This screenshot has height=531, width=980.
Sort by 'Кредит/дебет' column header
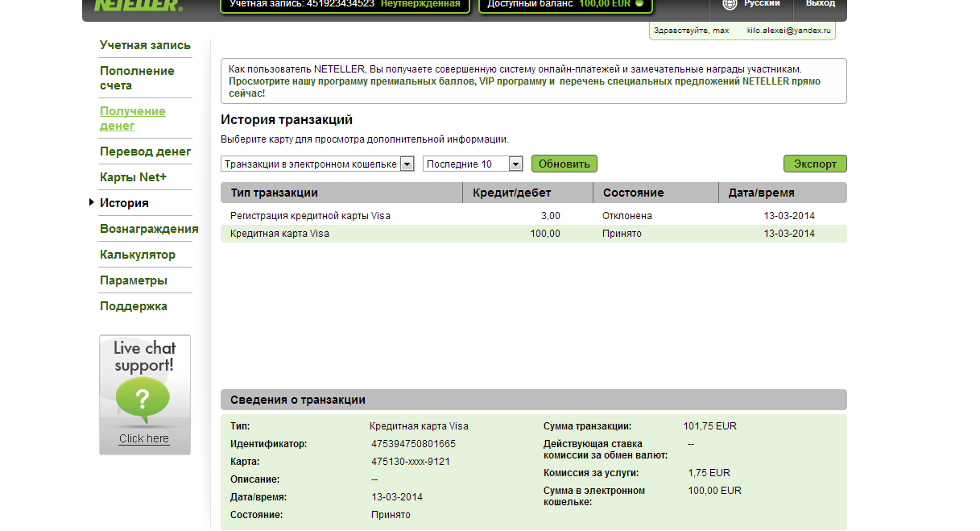(527, 193)
